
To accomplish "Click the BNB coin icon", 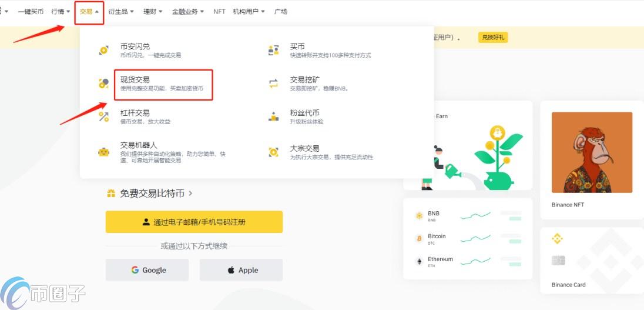I will 420,216.
